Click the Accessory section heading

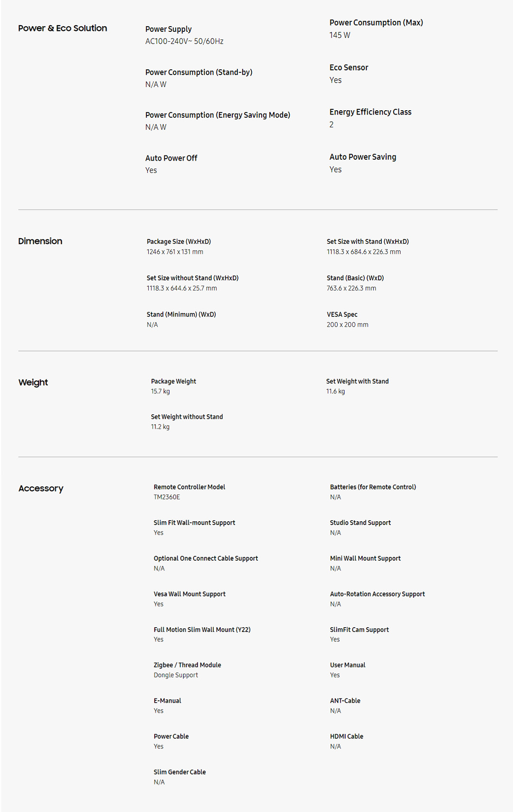(x=40, y=488)
